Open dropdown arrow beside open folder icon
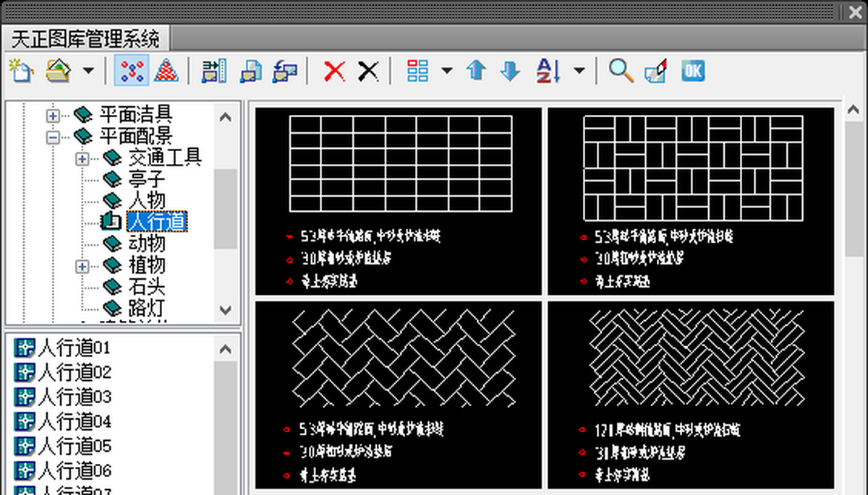868x495 pixels. point(88,71)
